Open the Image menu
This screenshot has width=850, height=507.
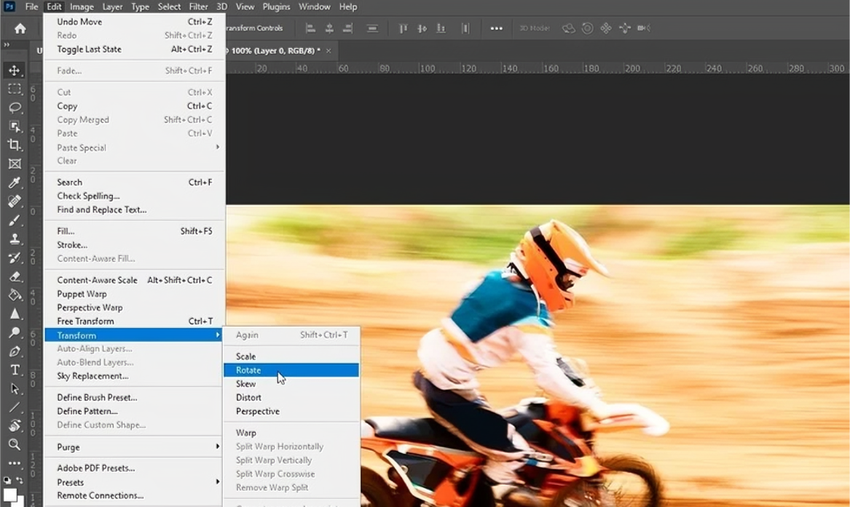click(82, 7)
